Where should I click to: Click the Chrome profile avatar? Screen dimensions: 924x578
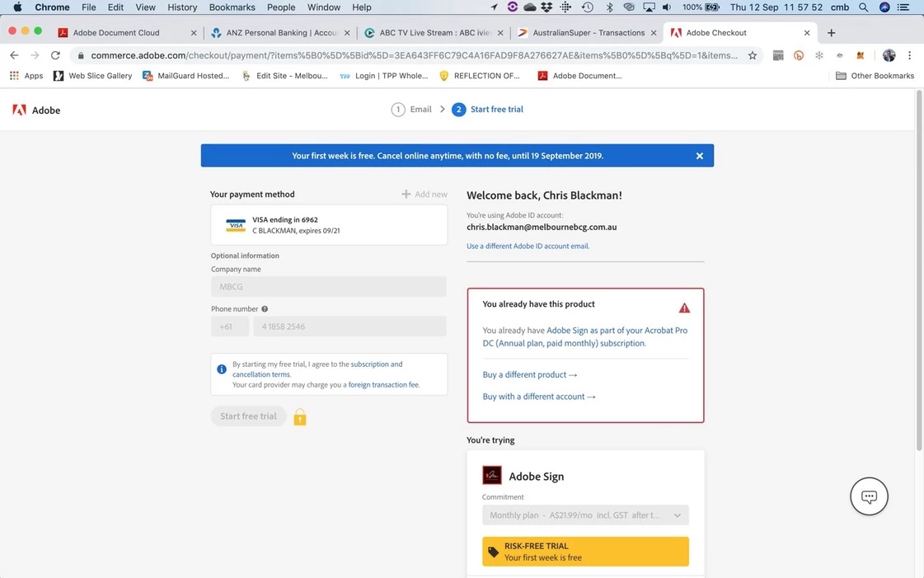(x=889, y=55)
